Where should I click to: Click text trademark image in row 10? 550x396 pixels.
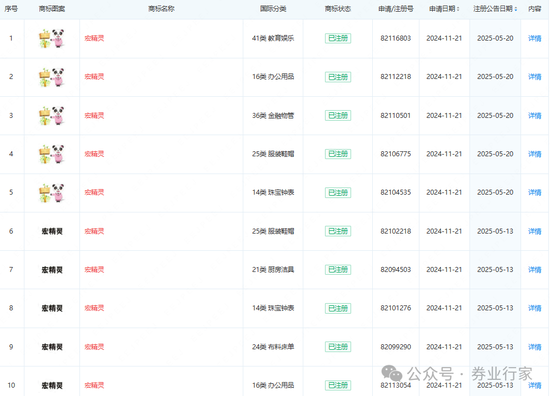coord(52,385)
